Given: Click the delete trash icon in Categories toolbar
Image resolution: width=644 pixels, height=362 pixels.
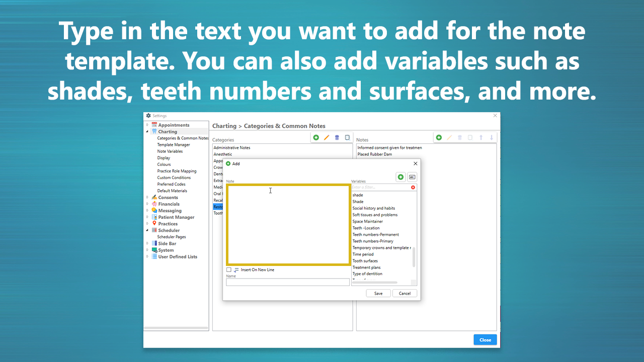Looking at the screenshot, I should pos(337,137).
